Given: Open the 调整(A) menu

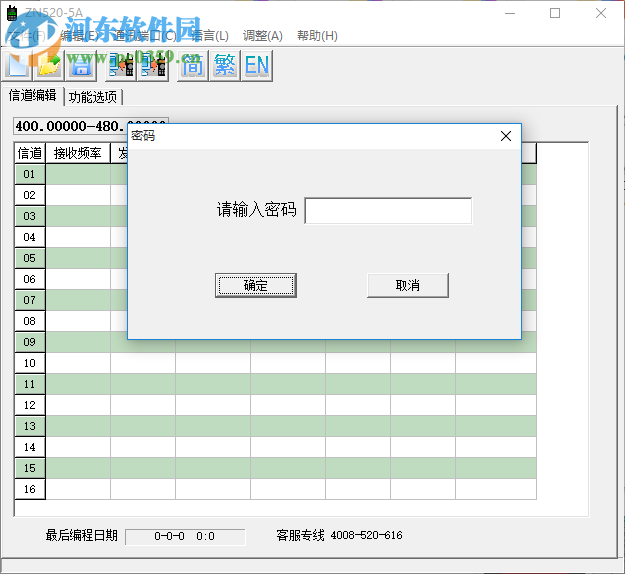Looking at the screenshot, I should point(263,36).
